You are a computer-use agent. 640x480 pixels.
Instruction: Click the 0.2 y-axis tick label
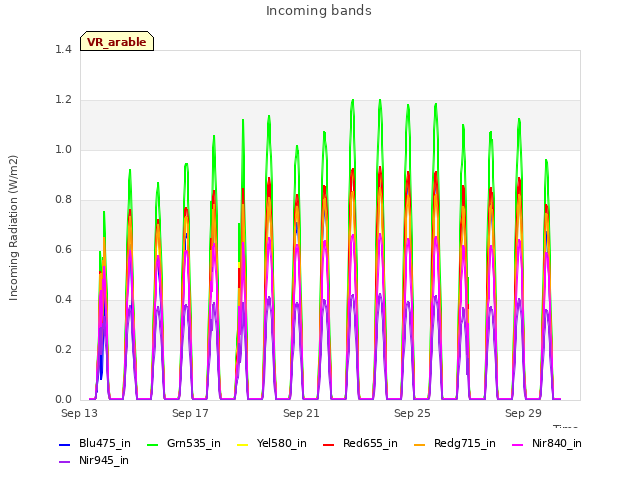[x=64, y=350]
